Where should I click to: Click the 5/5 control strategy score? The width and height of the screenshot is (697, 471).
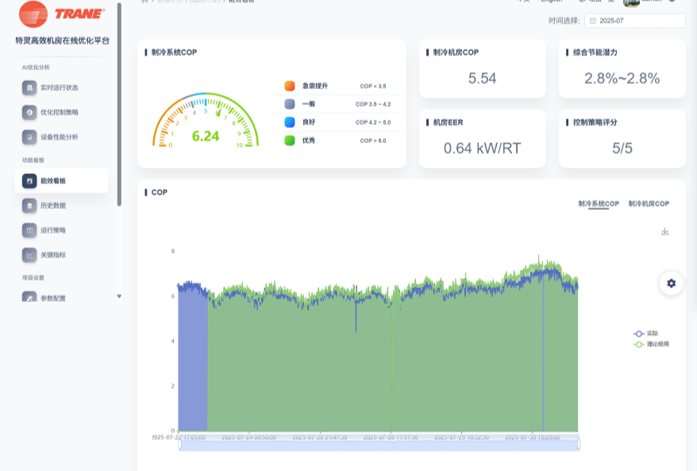point(622,148)
